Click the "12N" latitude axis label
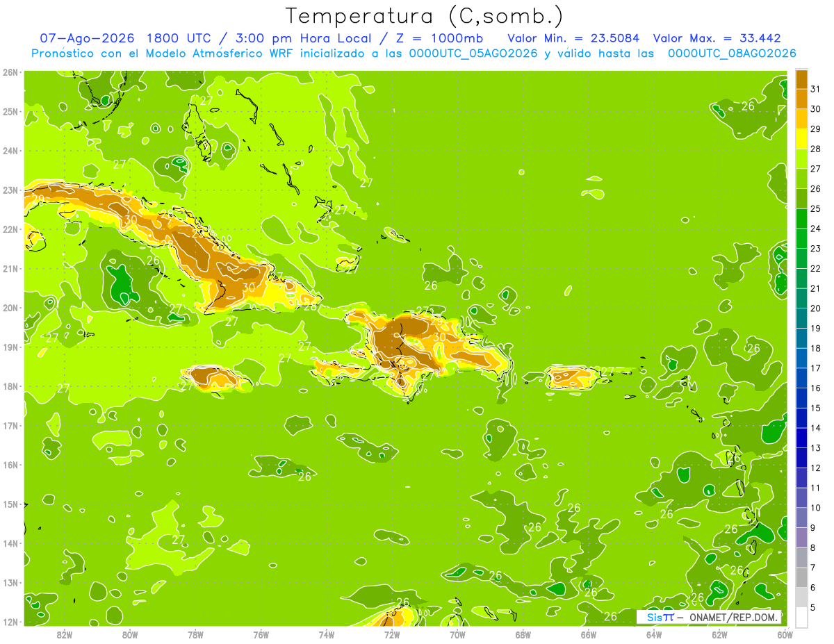Viewport: 834px width, 644px height. (x=10, y=622)
